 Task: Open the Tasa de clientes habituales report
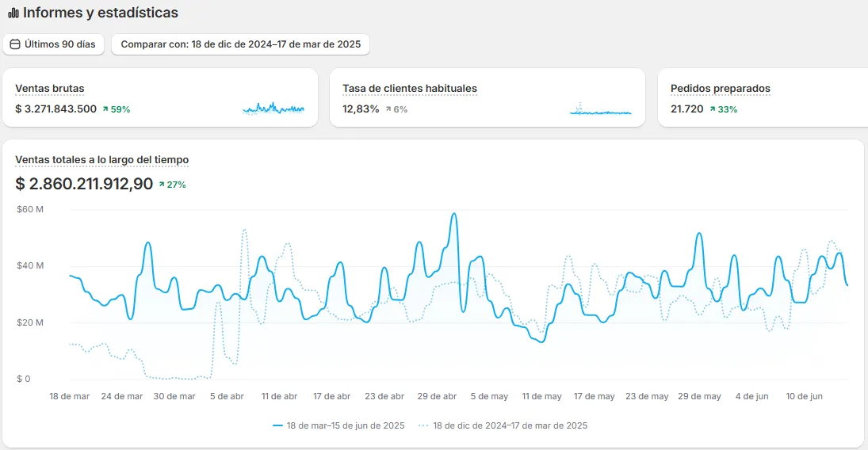[x=410, y=89]
